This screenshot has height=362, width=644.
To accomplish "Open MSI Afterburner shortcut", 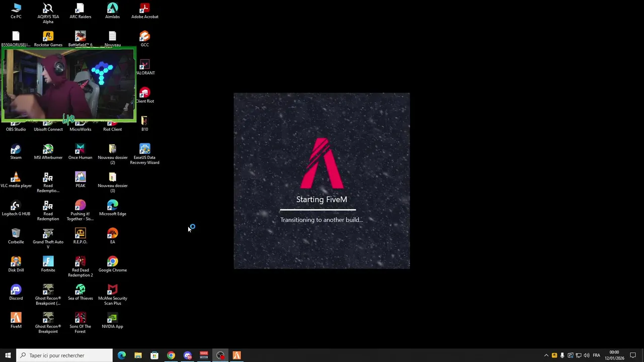I will [x=48, y=152].
